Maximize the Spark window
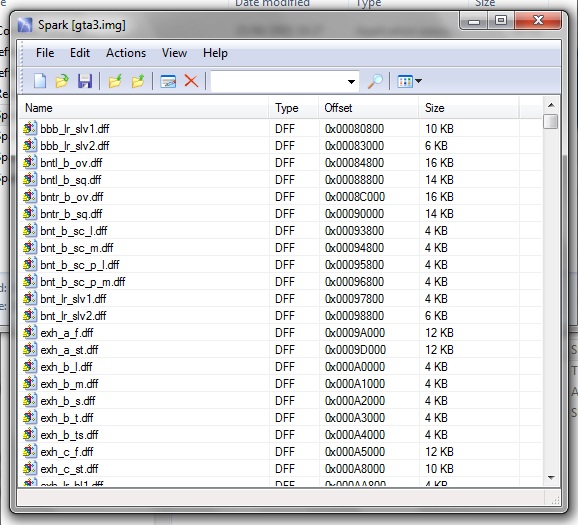The height and width of the screenshot is (525, 578). [x=501, y=21]
